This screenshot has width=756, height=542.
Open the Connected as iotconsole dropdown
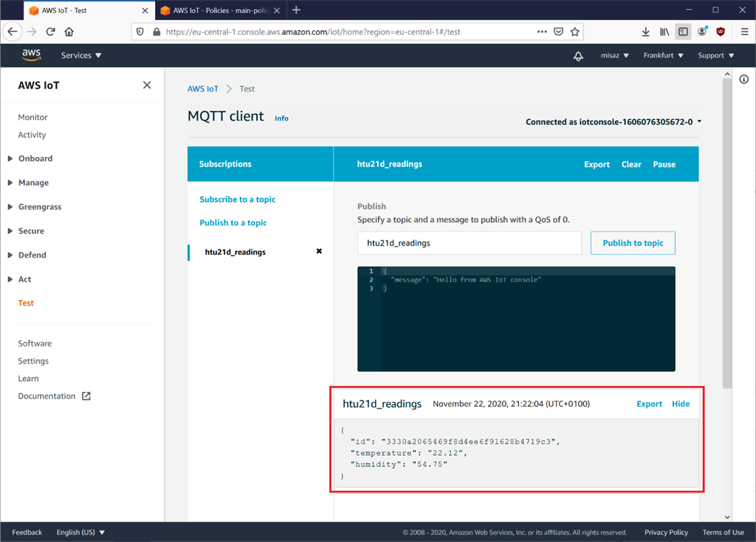tap(613, 122)
